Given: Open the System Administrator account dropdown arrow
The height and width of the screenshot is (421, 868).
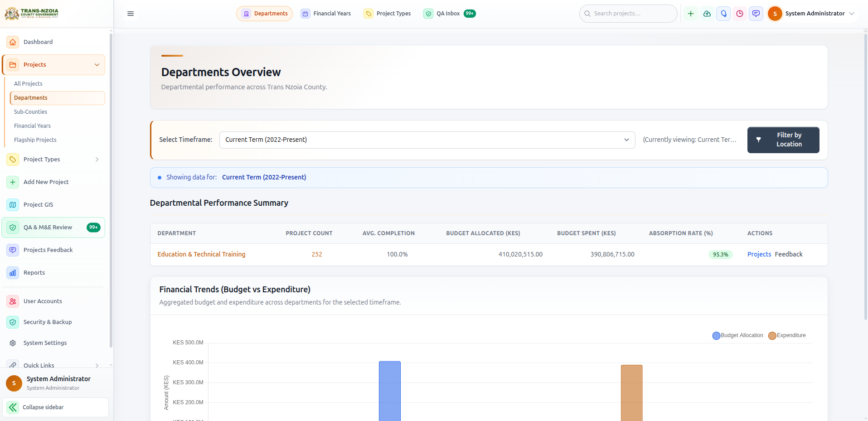Looking at the screenshot, I should coord(852,14).
